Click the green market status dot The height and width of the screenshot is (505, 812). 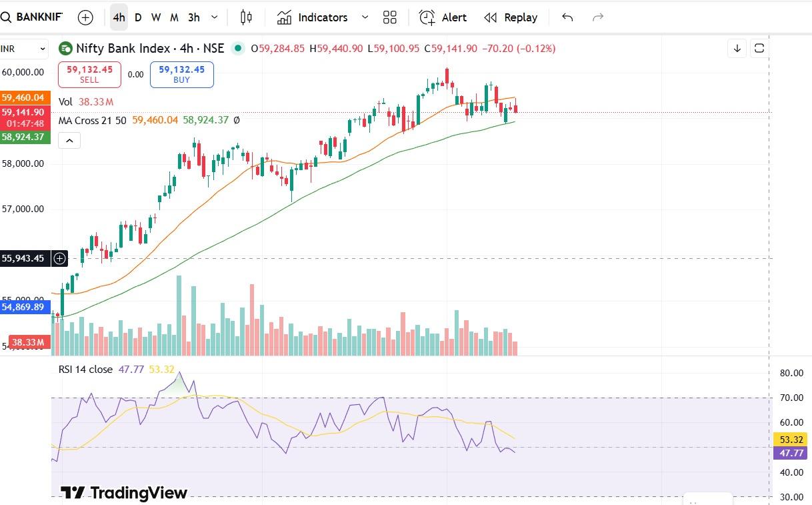tap(237, 48)
